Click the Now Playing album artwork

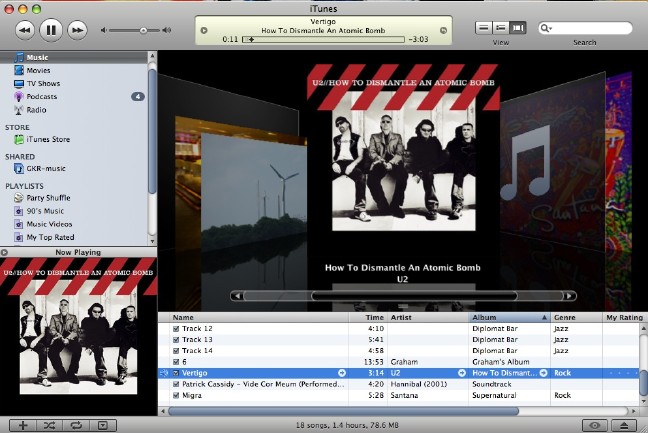pyautogui.click(x=79, y=337)
